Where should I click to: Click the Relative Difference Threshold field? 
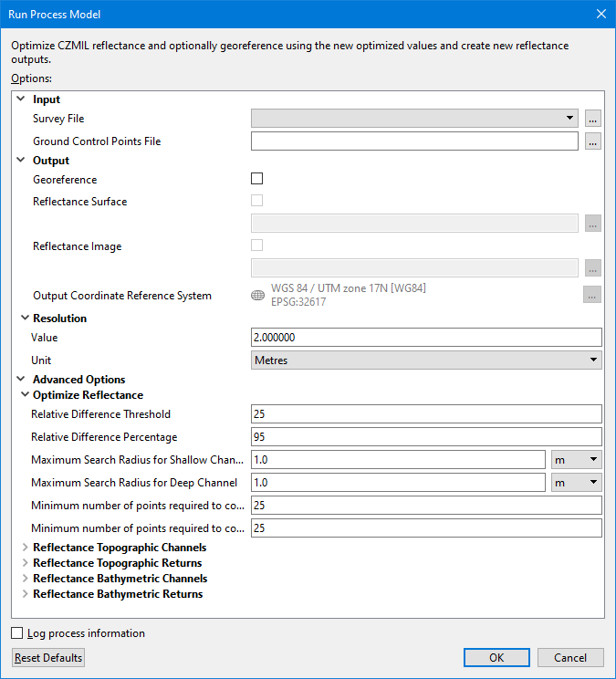[426, 414]
